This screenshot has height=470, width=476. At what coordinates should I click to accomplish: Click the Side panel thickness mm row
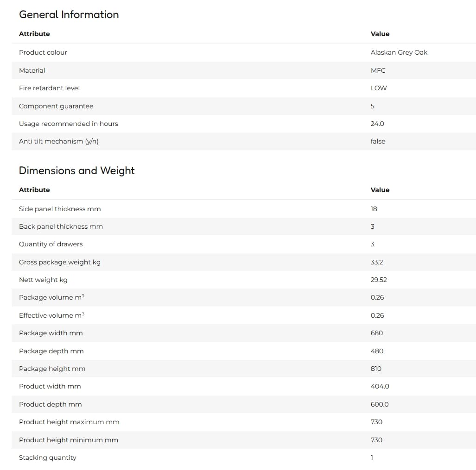244,209
